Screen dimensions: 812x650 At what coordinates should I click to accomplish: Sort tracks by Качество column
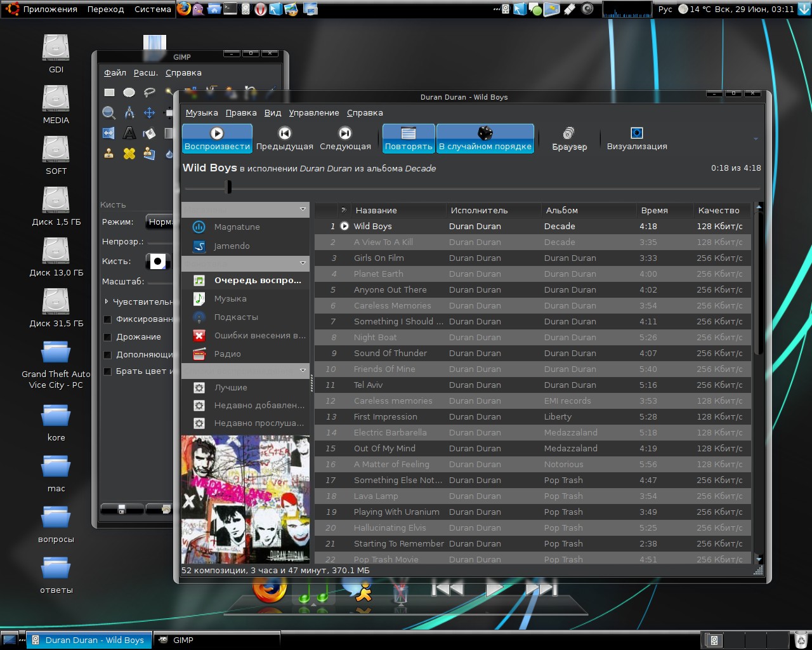723,210
